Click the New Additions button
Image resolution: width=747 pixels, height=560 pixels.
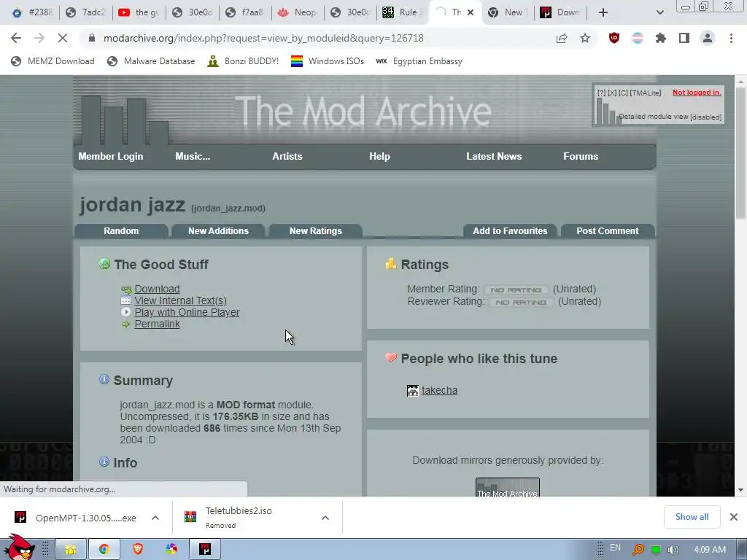point(218,231)
